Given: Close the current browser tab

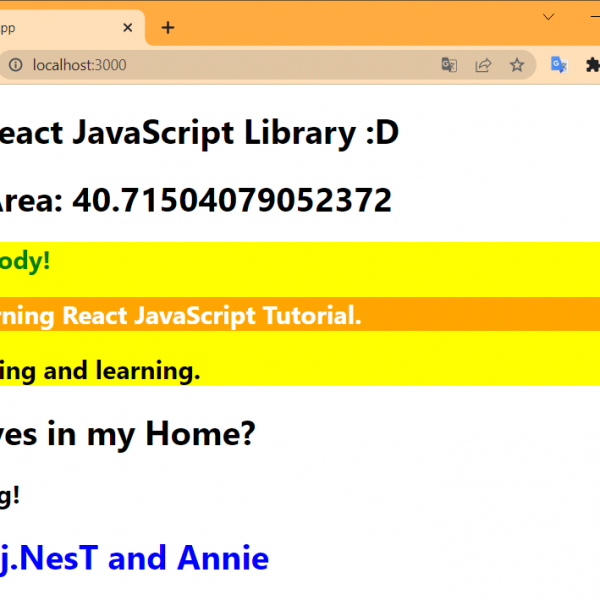Looking at the screenshot, I should [126, 27].
